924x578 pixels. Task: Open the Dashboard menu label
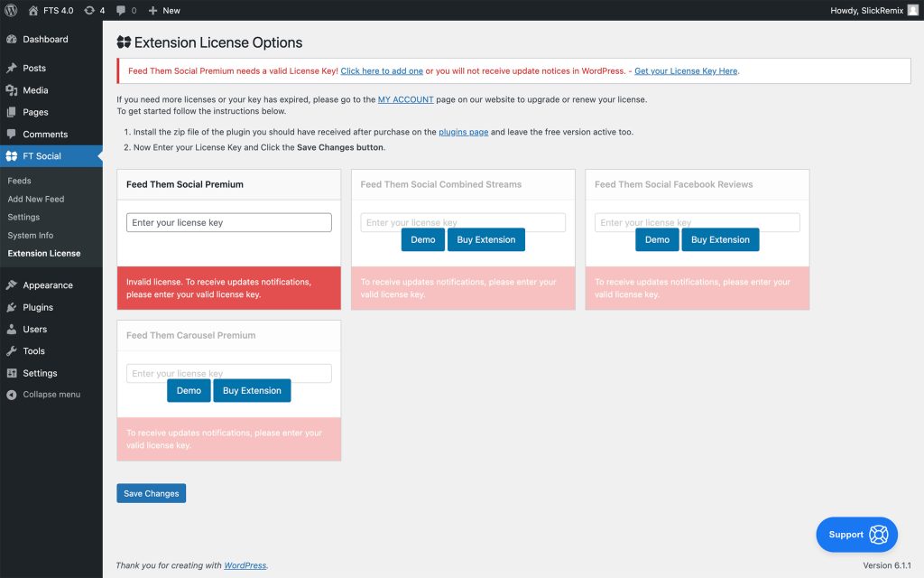[45, 39]
